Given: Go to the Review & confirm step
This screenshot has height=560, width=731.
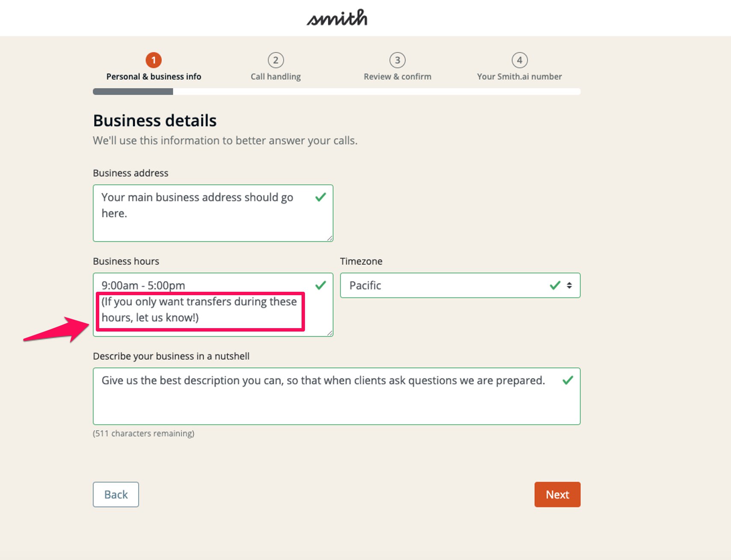Looking at the screenshot, I should tap(398, 77).
